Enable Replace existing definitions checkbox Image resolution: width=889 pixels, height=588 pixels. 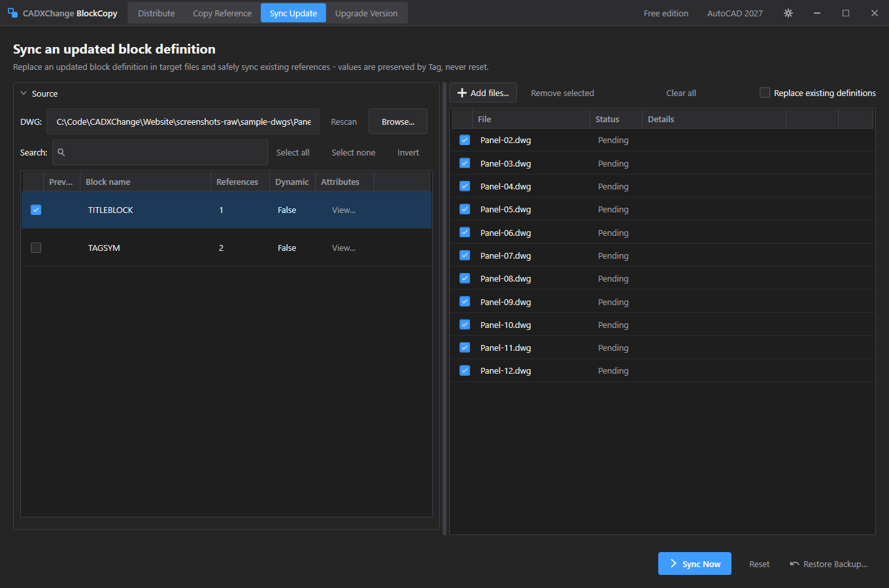coord(765,93)
